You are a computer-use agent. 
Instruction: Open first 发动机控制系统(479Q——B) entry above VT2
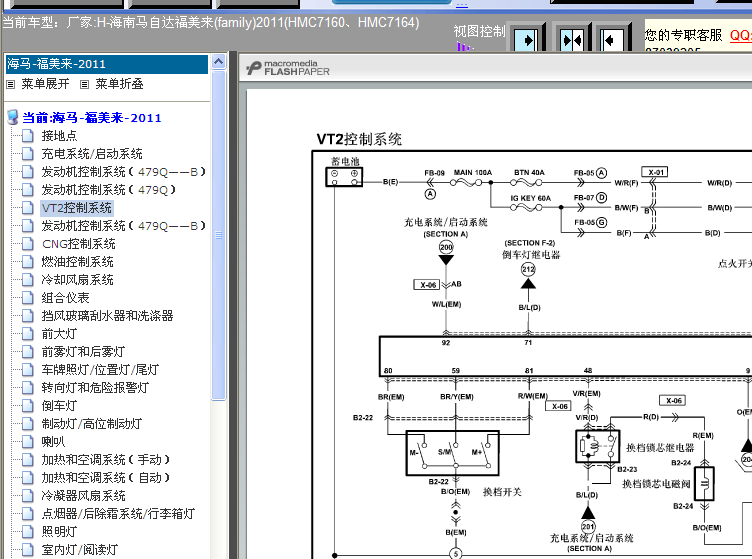pos(123,172)
